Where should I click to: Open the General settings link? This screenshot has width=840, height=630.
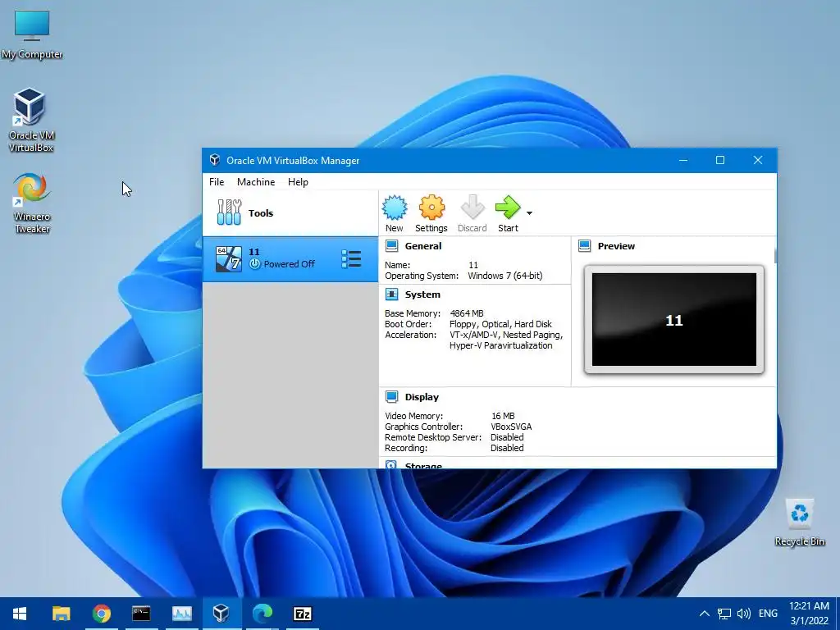click(423, 246)
